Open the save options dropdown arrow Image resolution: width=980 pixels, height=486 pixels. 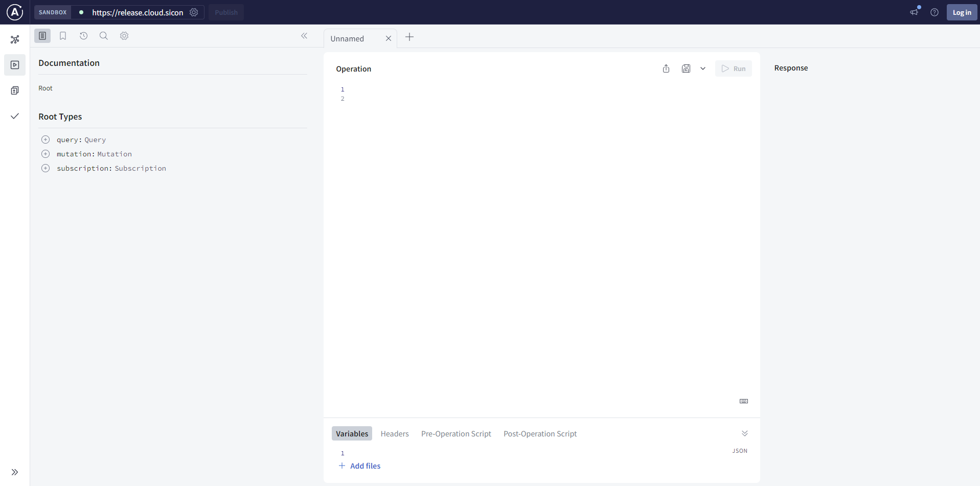pyautogui.click(x=703, y=68)
